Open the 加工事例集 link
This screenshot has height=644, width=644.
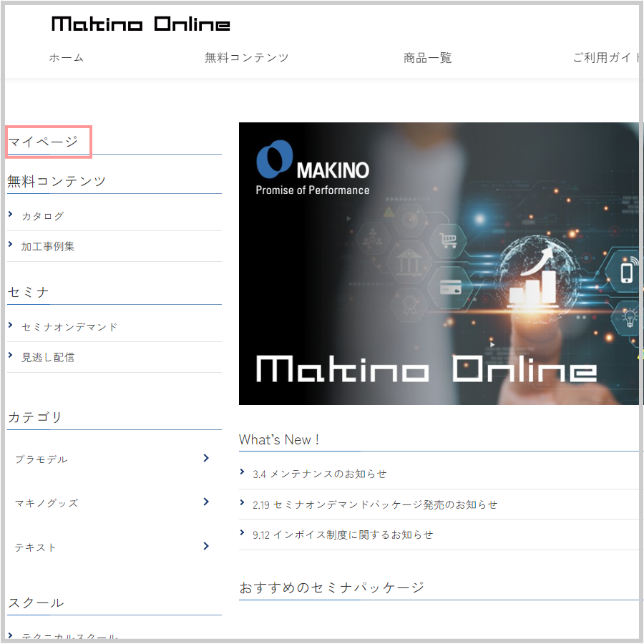[x=48, y=246]
